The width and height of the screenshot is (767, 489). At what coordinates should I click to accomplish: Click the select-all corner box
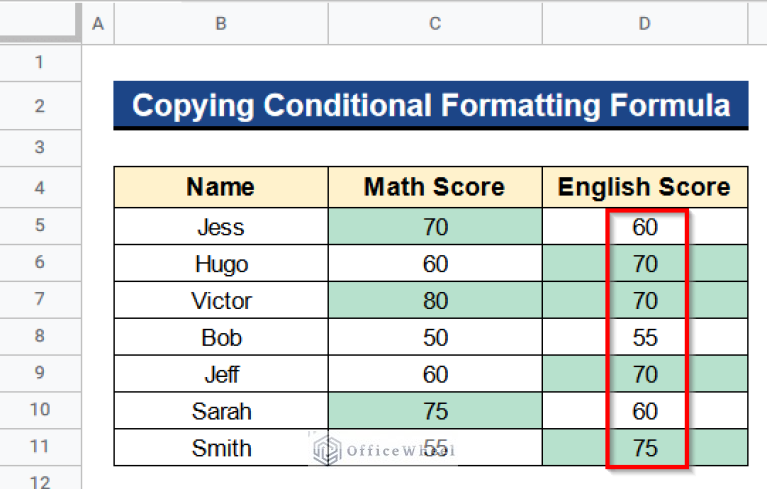tap(40, 23)
